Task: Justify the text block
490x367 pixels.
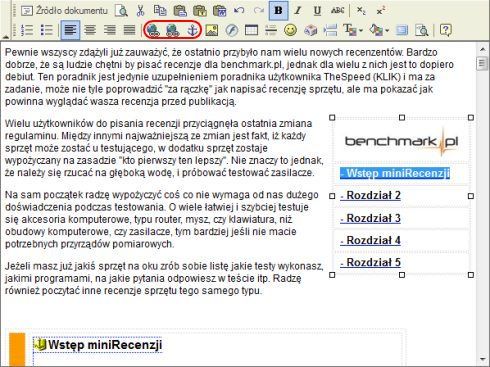Action: [129, 30]
